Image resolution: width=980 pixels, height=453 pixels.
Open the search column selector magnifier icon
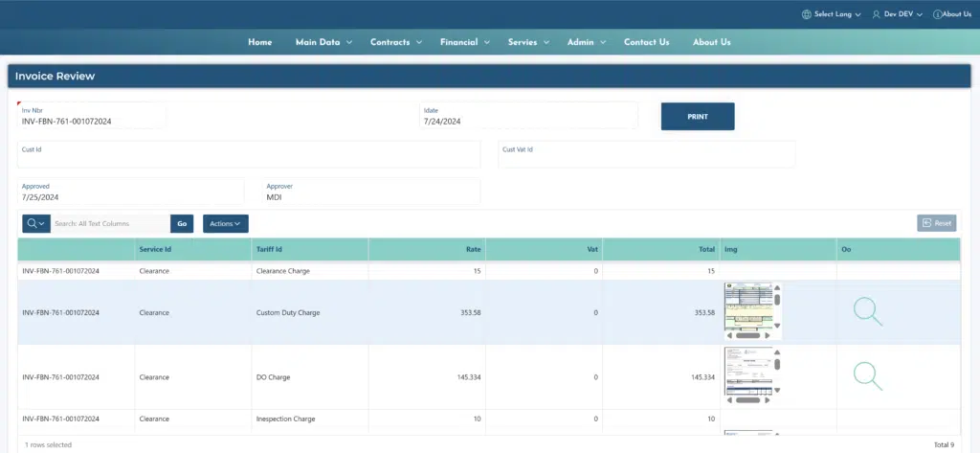click(36, 223)
